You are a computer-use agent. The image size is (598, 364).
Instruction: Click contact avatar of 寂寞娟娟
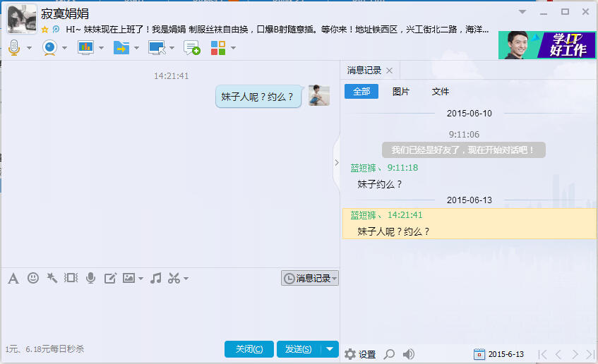pos(22,18)
